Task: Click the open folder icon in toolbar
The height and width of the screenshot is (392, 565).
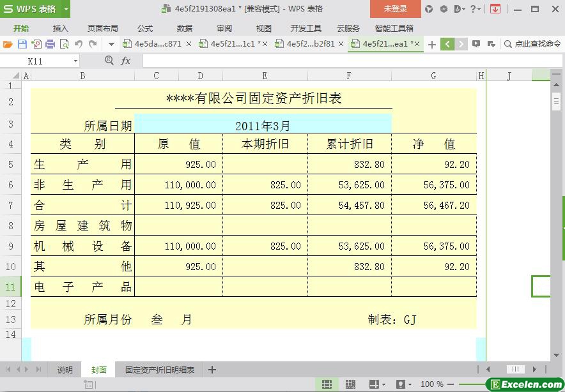Action: pyautogui.click(x=8, y=44)
